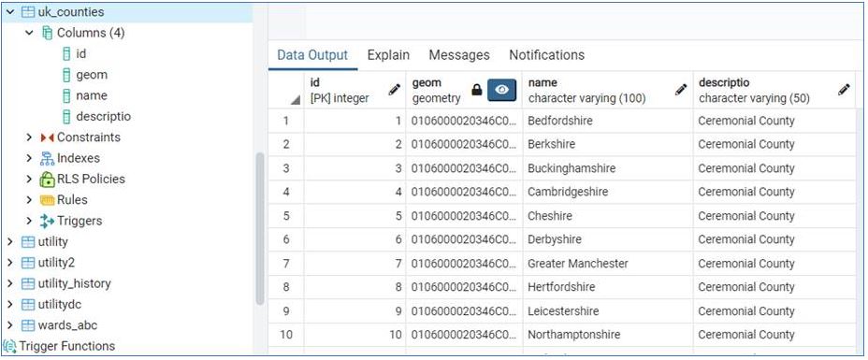Screen dimensions: 868x360
Task: Expand the wards_abc table node
Action: (10, 325)
